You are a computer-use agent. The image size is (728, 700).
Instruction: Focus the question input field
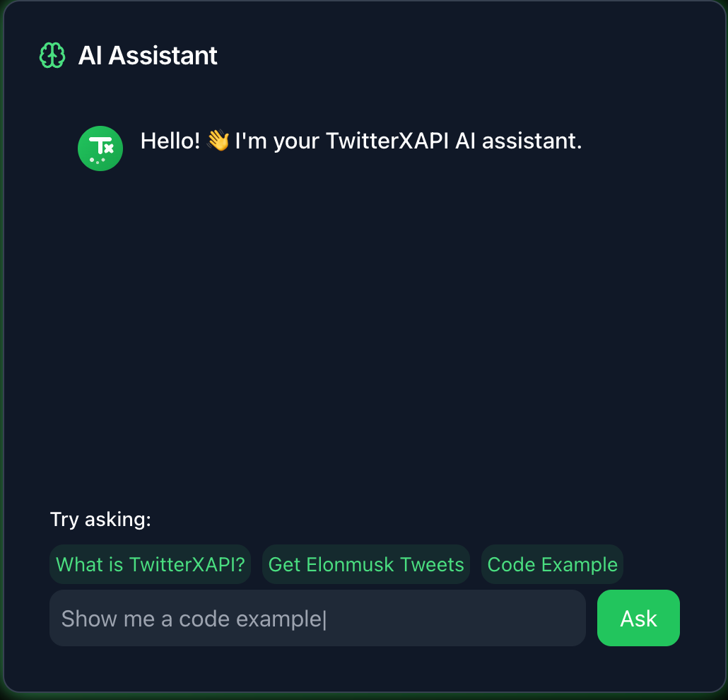pyautogui.click(x=317, y=618)
